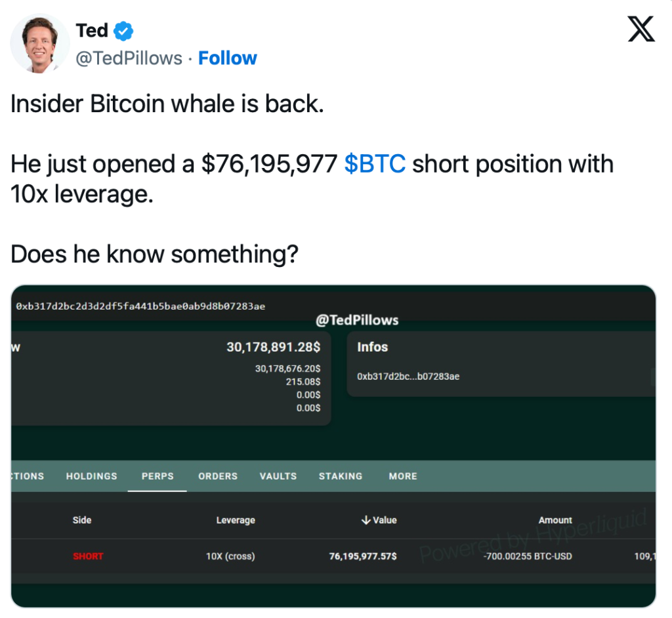Click Ted's profile avatar photo
Viewport: 672px width, 618px height.
click(39, 43)
